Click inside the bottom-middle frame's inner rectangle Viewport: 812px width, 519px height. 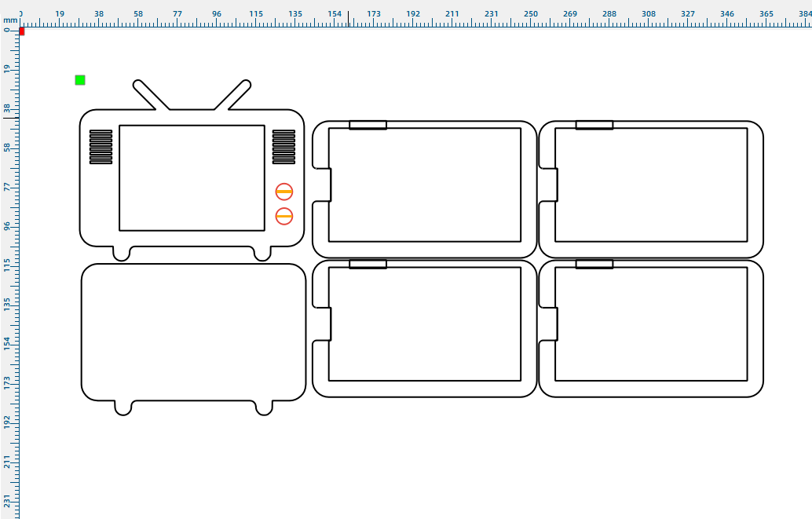[x=425, y=323]
